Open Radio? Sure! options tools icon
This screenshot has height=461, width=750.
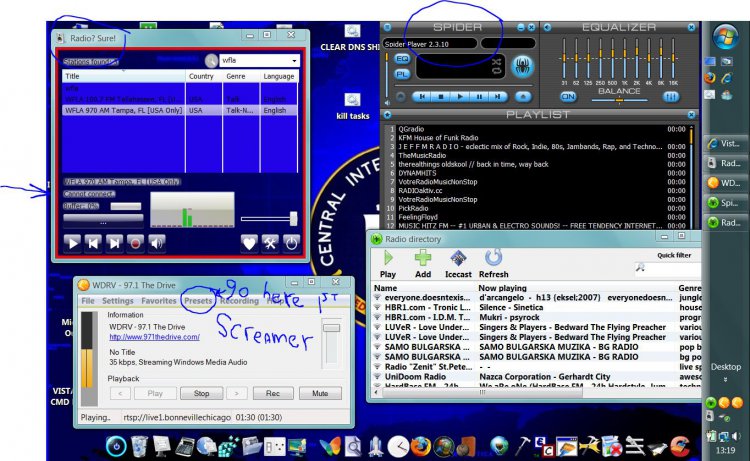point(270,243)
